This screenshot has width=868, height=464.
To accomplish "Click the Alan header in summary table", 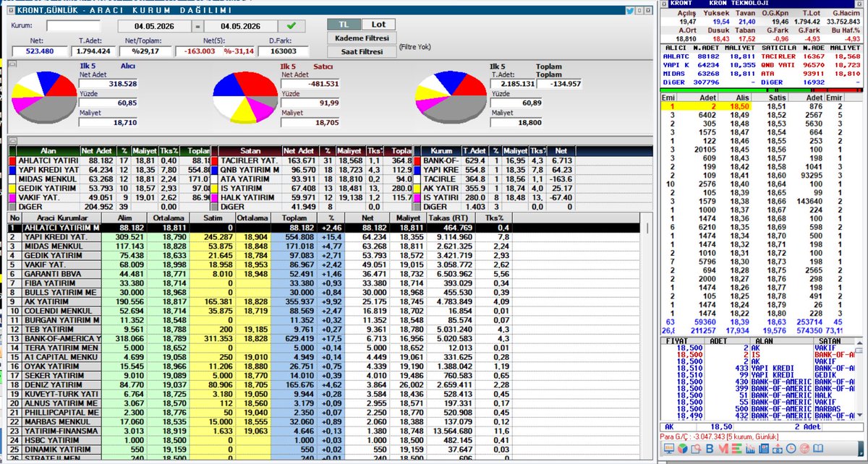I will pyautogui.click(x=48, y=150).
